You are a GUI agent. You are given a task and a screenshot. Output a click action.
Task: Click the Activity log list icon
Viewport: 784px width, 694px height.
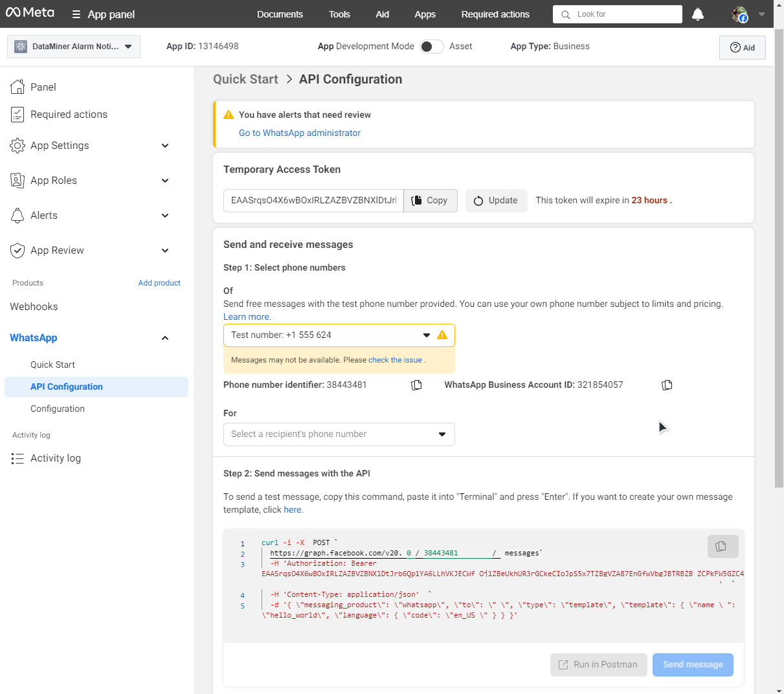coord(17,458)
